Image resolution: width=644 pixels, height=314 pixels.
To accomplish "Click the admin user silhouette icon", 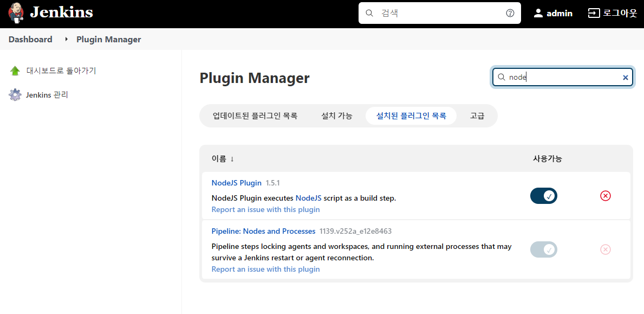I will tap(538, 13).
